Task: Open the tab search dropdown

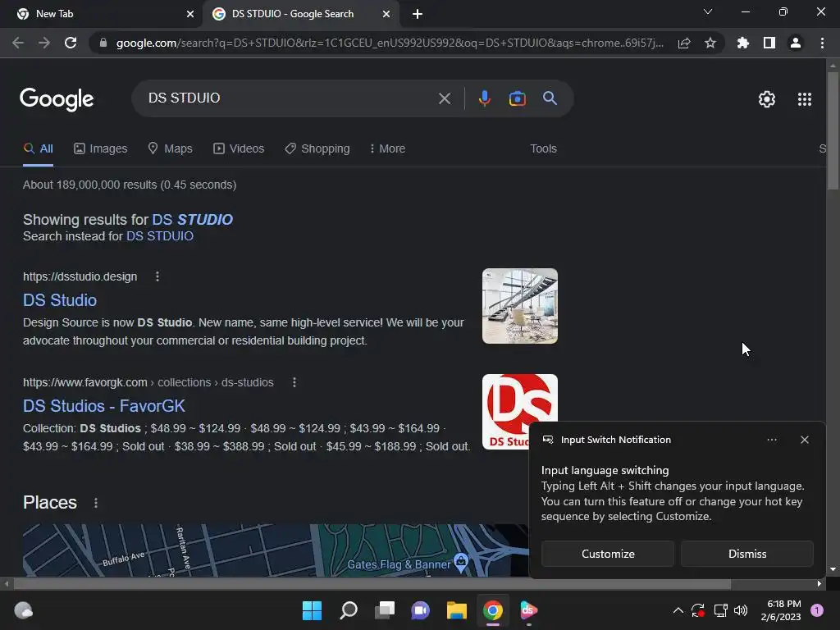Action: click(708, 11)
